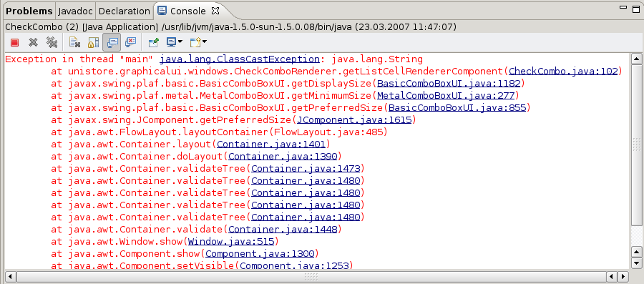Open the JComponent.java:1615 link
This screenshot has width=644, height=284.
click(354, 120)
